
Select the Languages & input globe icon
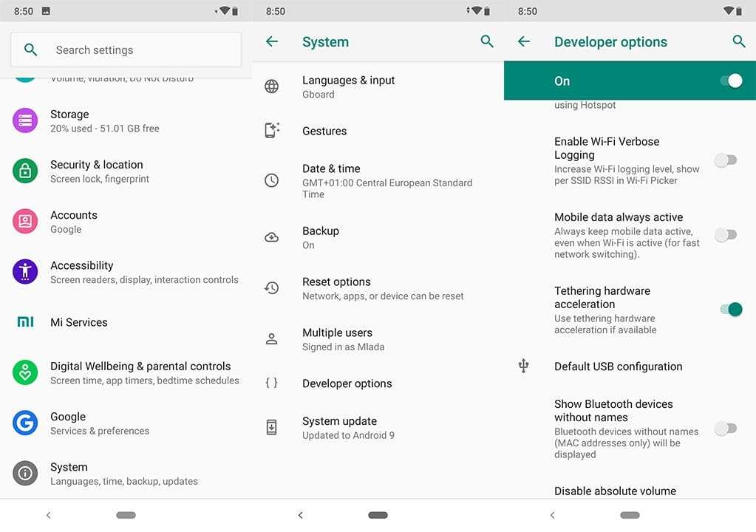273,86
